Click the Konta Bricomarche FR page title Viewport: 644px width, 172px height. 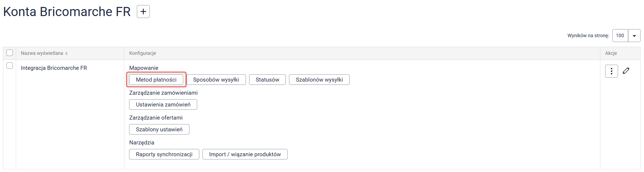67,12
